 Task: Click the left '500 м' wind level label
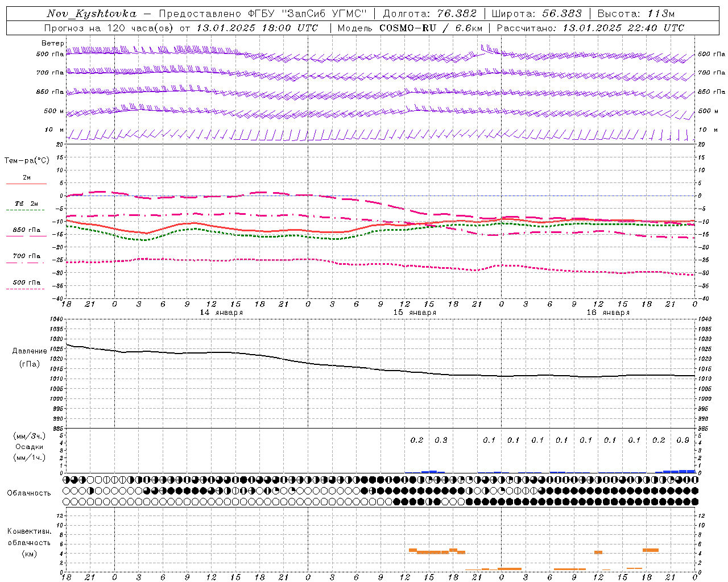coord(54,111)
